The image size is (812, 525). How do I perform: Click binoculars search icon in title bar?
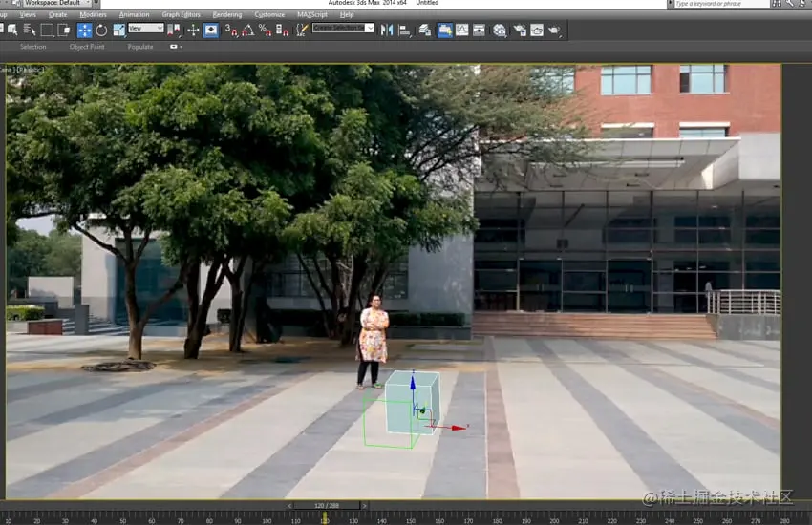(x=776, y=4)
